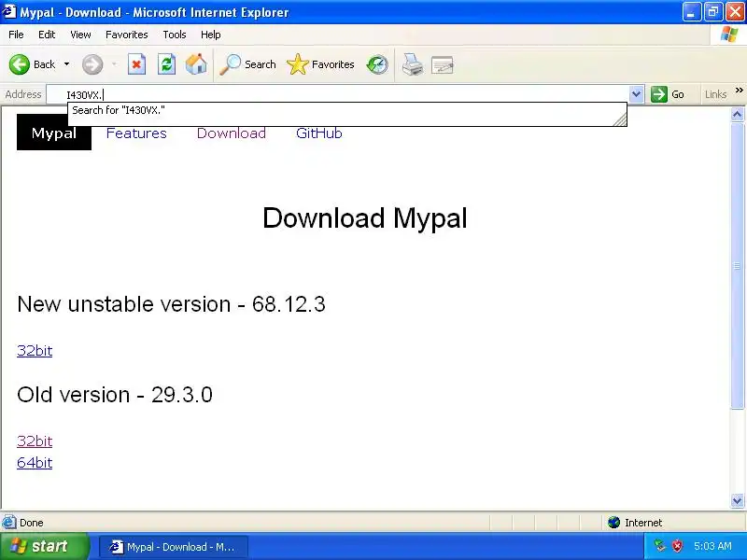Open the Edit menu

(47, 35)
